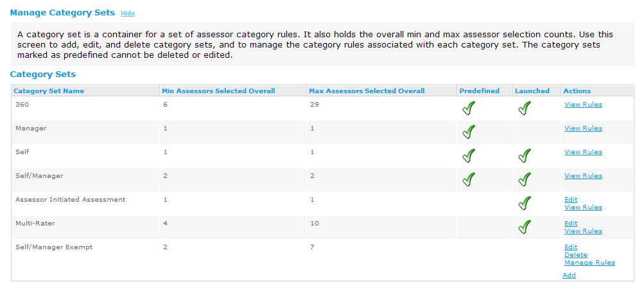Click the Predefined checkmark for 360
644x291 pixels.
(x=468, y=108)
